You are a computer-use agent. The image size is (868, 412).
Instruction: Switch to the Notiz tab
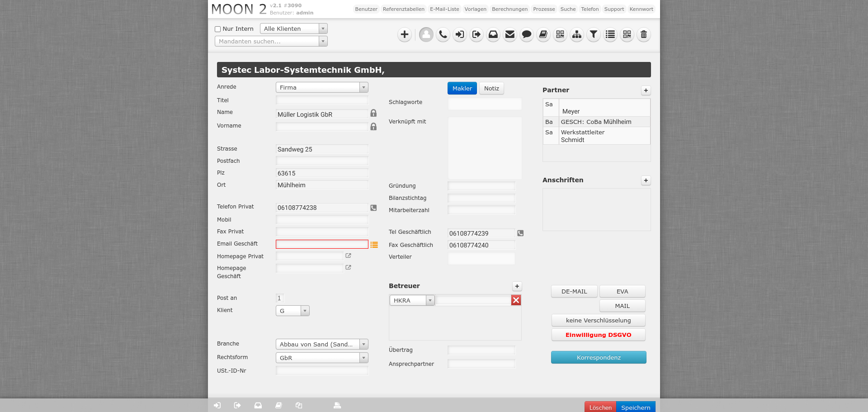pos(491,88)
